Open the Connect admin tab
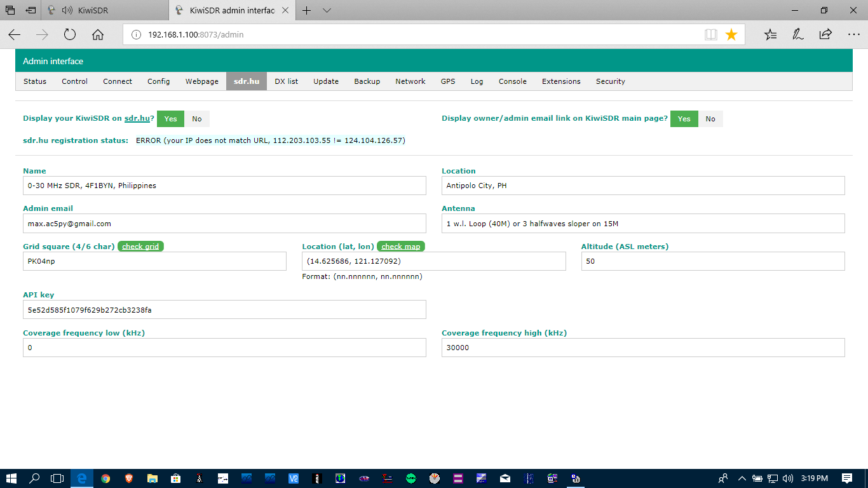Viewport: 868px width, 488px height. pos(118,81)
